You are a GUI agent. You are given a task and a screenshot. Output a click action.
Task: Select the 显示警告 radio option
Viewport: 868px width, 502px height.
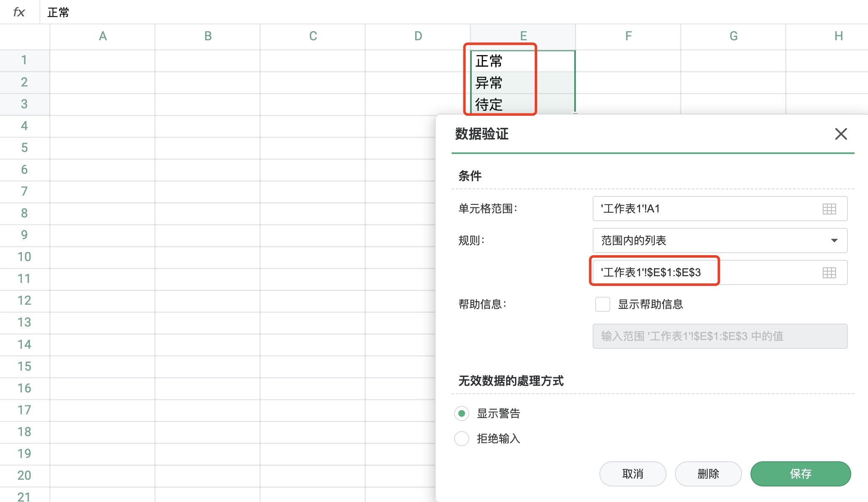coord(462,413)
